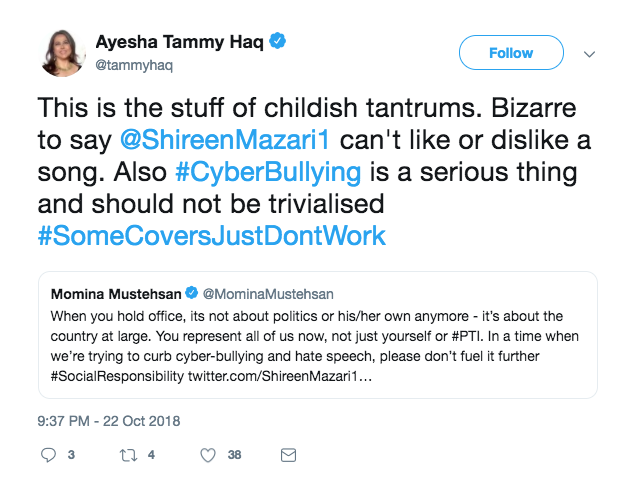Expand the tweet options chevron menu
The height and width of the screenshot is (492, 635).
[x=589, y=53]
